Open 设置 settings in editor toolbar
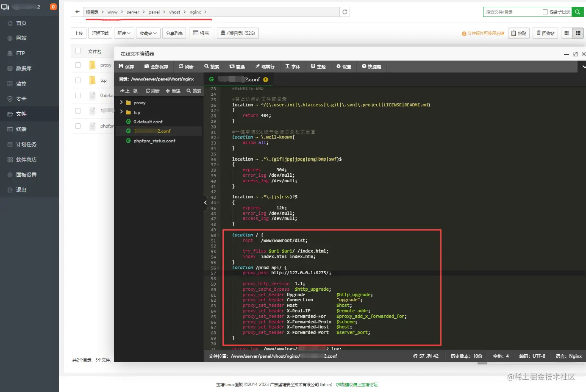 pyautogui.click(x=344, y=67)
